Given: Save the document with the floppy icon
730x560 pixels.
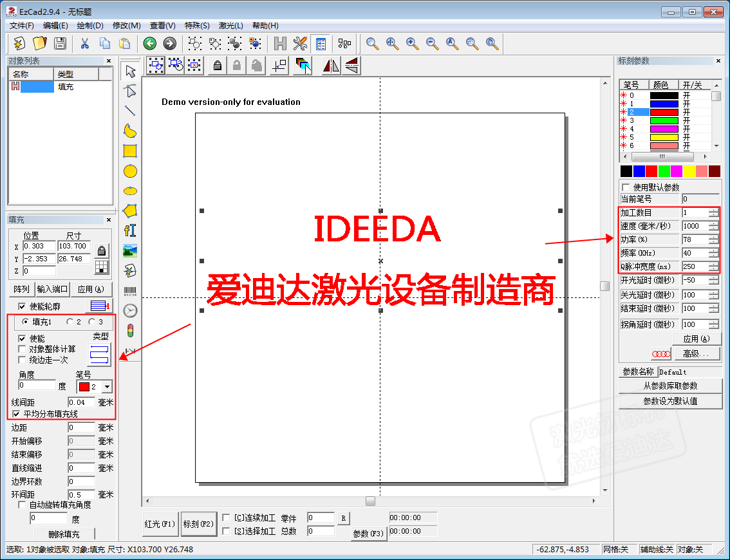Looking at the screenshot, I should 60,44.
